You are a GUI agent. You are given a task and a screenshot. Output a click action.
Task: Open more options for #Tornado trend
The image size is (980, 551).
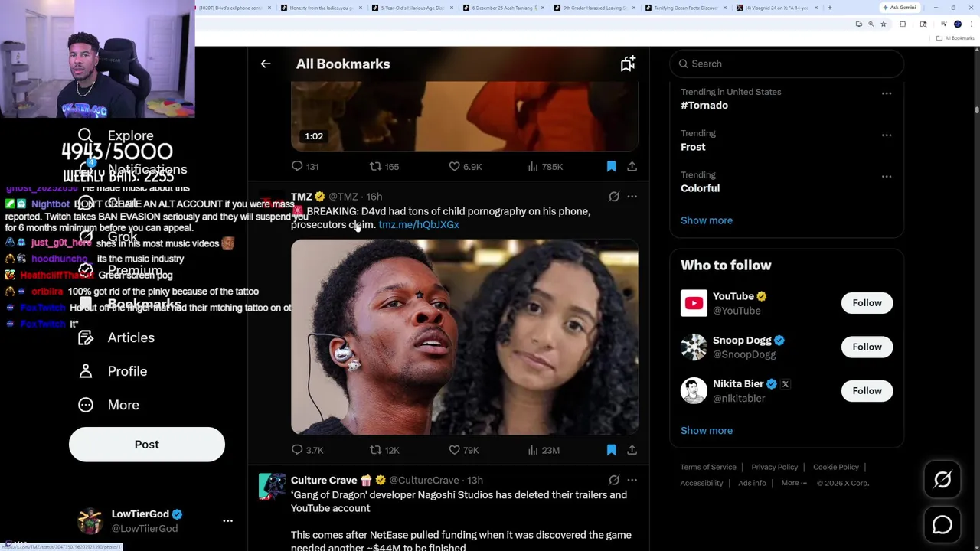click(887, 93)
